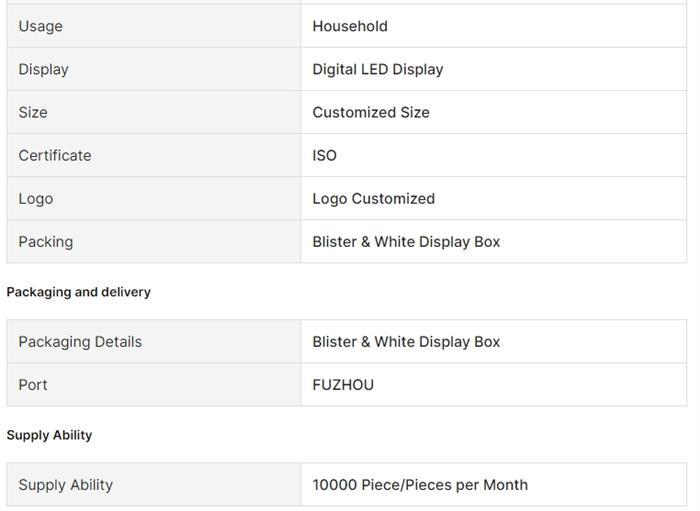This screenshot has width=700, height=511.
Task: Click the Packing row label
Action: [x=45, y=241]
